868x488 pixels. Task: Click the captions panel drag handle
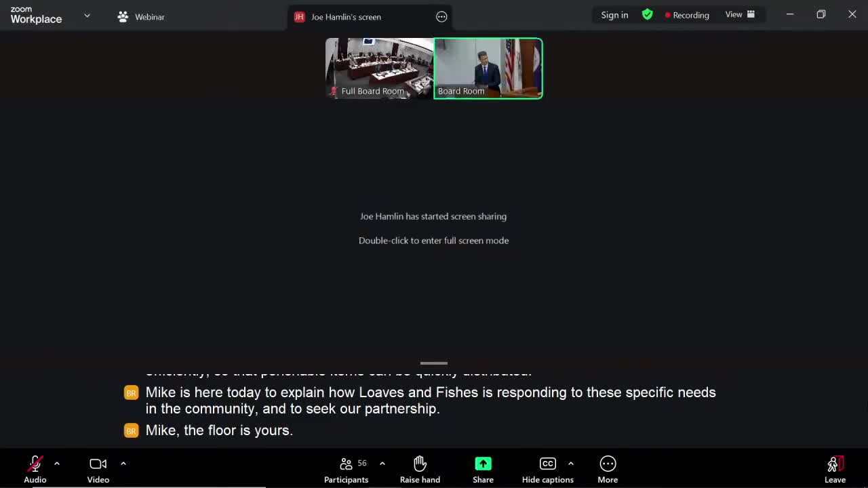(x=434, y=363)
